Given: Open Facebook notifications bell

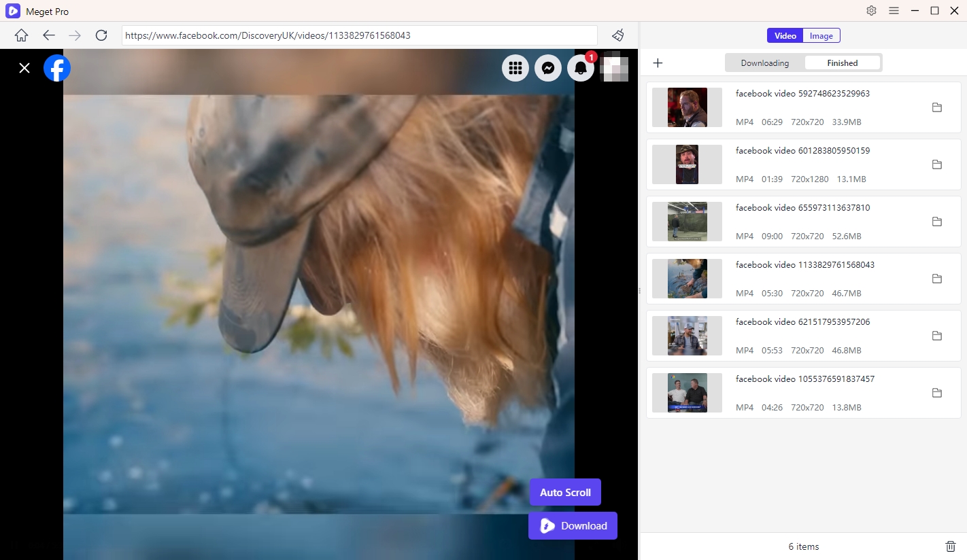Looking at the screenshot, I should (x=580, y=68).
